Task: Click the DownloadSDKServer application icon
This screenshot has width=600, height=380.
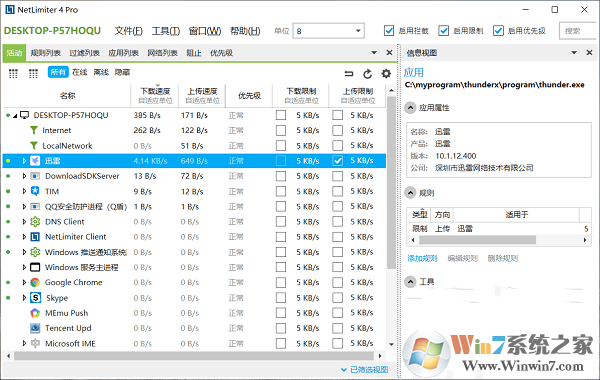Action: tap(35, 176)
